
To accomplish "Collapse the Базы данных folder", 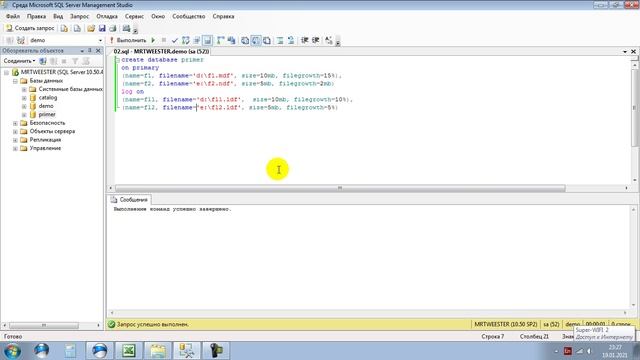I will click(x=15, y=81).
